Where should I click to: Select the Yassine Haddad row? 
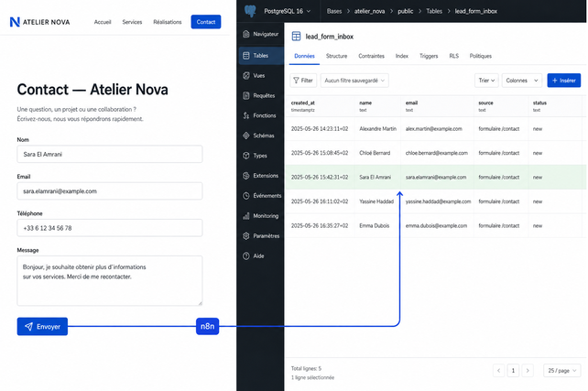coord(436,201)
